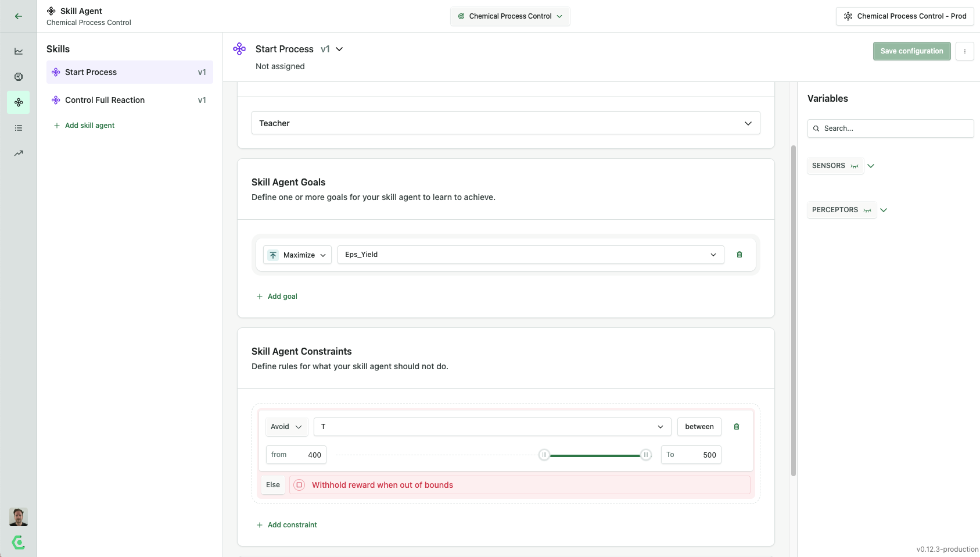Toggle SENSORS visibility eye icon
Screen dimensions: 980x557
(x=855, y=166)
